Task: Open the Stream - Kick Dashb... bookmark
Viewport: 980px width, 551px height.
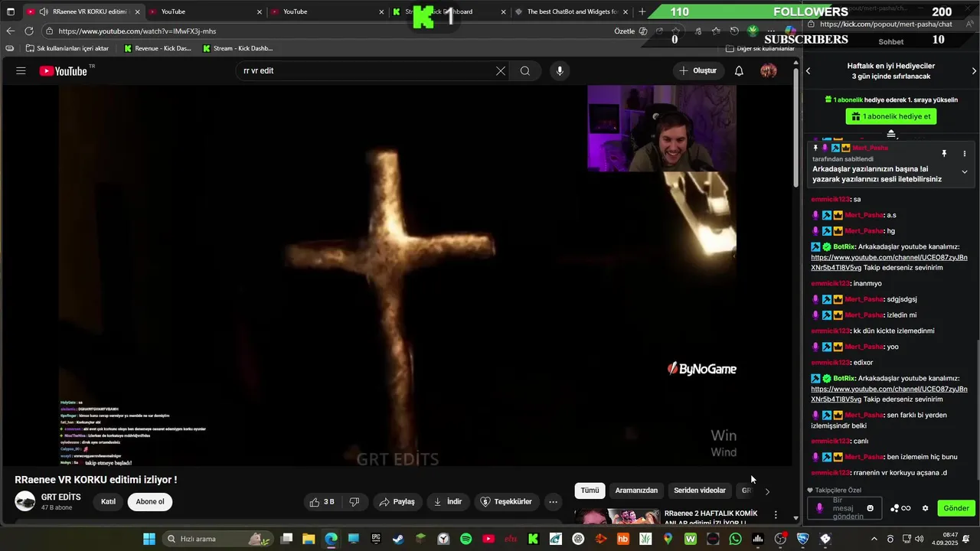Action: [x=237, y=48]
